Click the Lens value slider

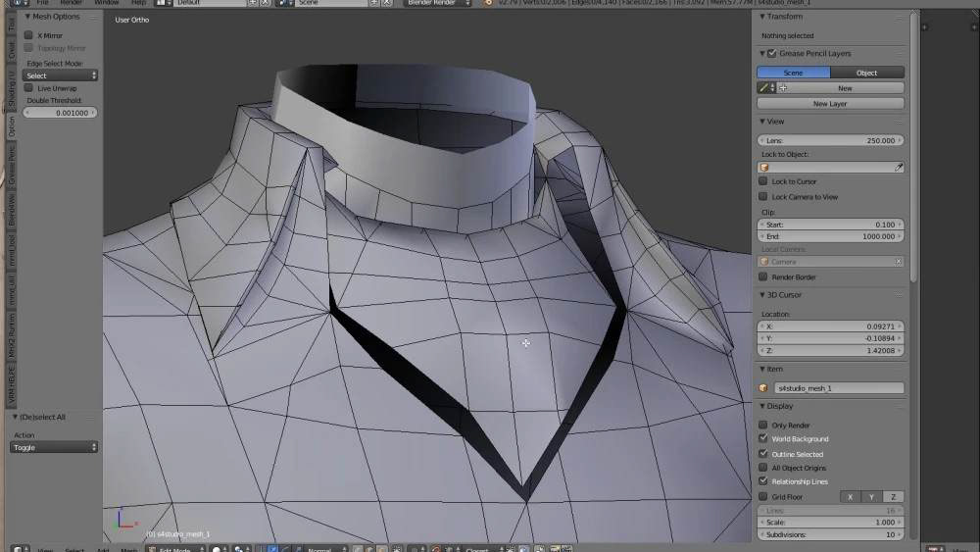pos(830,140)
